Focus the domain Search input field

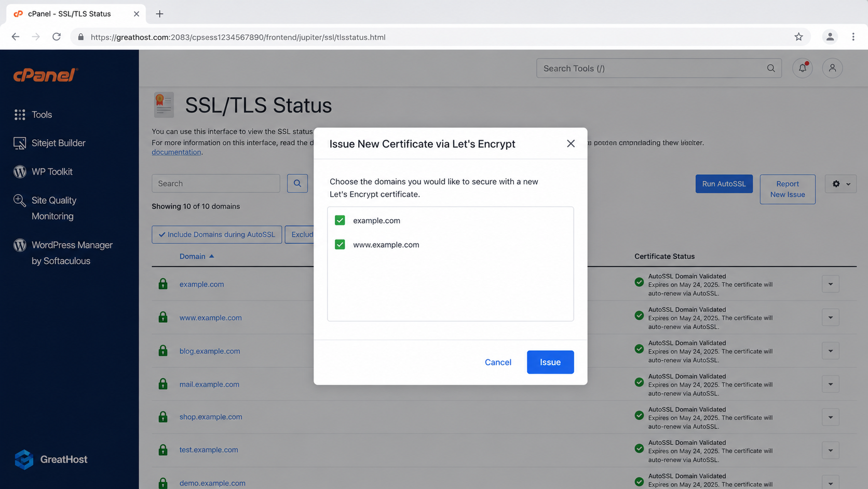tap(216, 183)
